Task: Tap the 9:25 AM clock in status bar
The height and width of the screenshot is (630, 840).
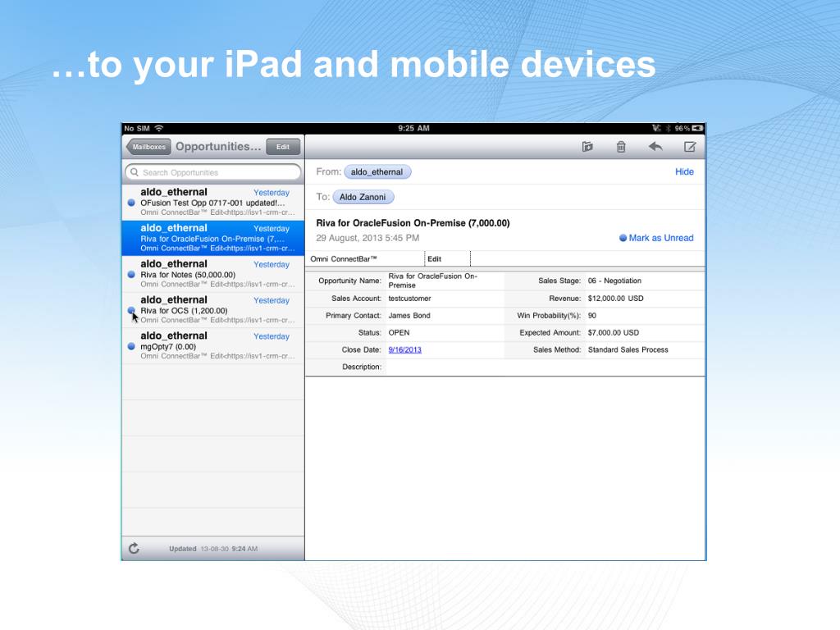Action: coord(413,128)
